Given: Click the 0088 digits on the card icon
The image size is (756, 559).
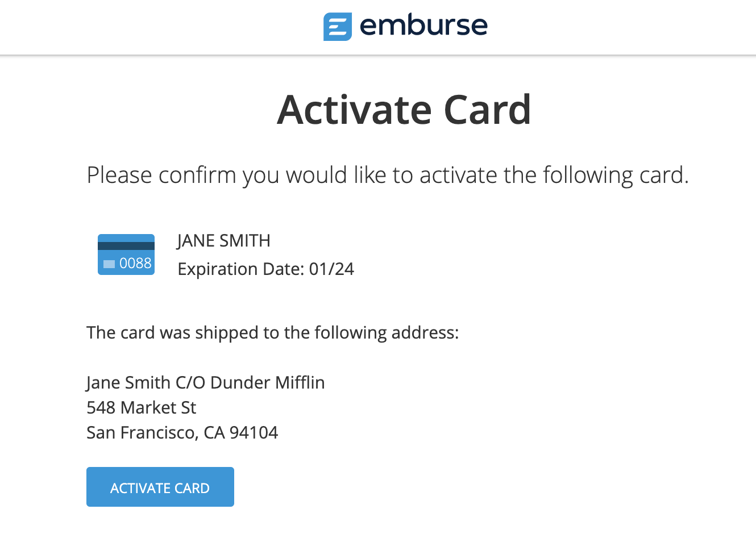Looking at the screenshot, I should [136, 263].
